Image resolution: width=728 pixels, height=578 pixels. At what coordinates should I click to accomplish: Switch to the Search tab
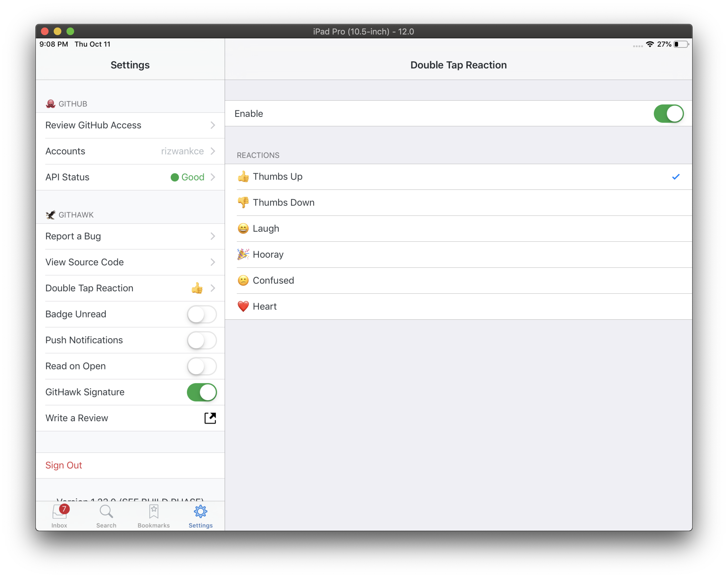[x=106, y=516]
